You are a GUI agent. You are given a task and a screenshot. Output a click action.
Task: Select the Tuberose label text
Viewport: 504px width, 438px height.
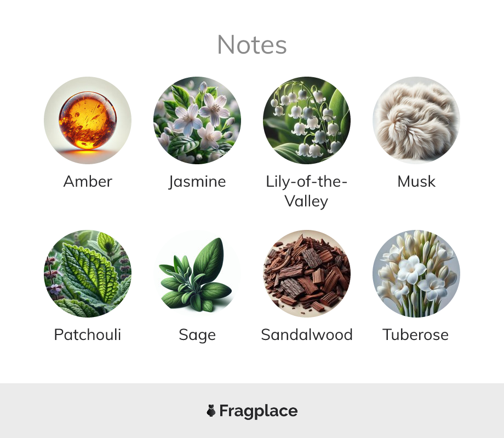(x=416, y=335)
